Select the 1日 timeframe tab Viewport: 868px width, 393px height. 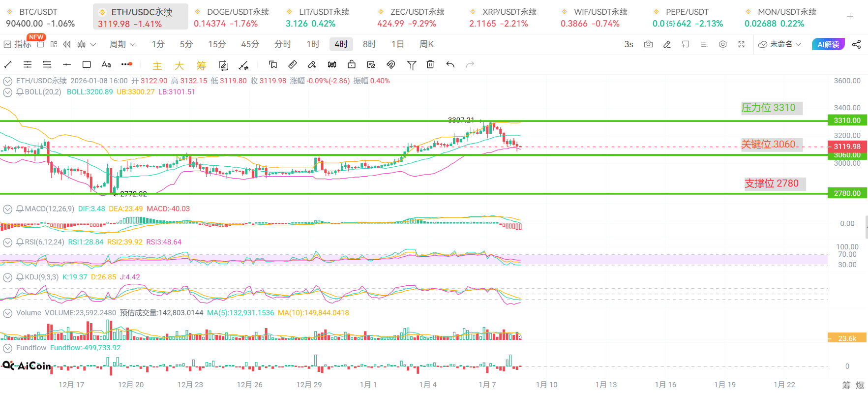(397, 44)
